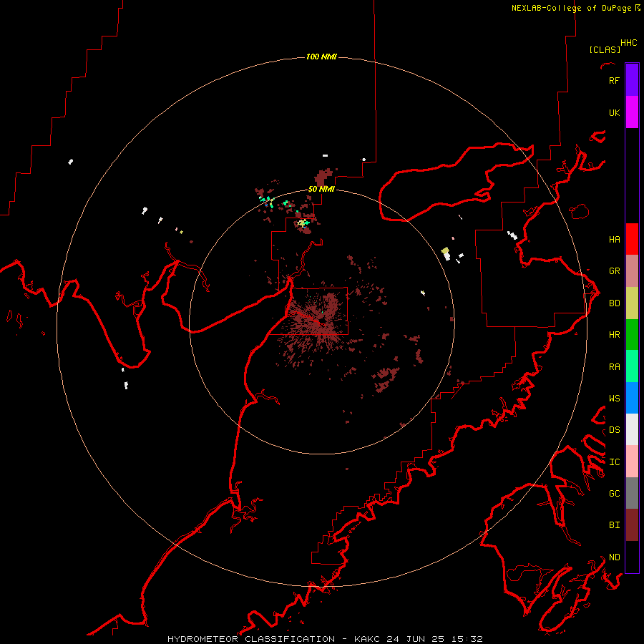
Task: Click the 'HA' legend label
Action: pyautogui.click(x=614, y=239)
